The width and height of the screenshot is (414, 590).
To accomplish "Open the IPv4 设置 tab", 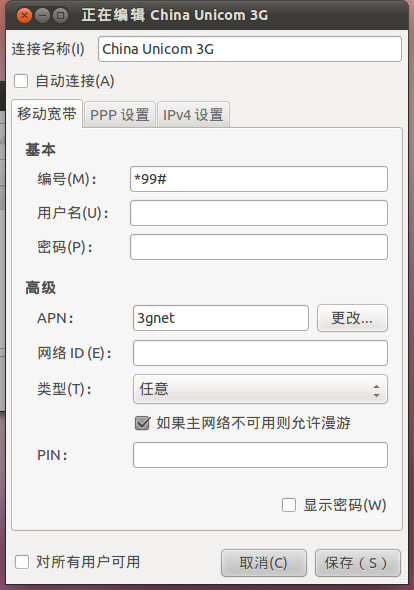I will (x=193, y=114).
